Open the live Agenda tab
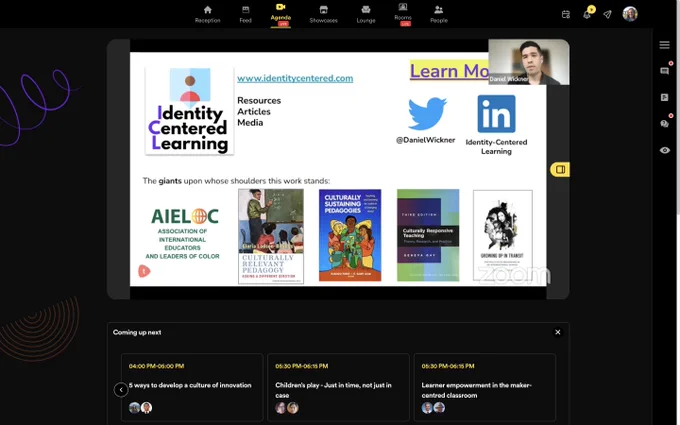The image size is (680, 425). (x=281, y=14)
